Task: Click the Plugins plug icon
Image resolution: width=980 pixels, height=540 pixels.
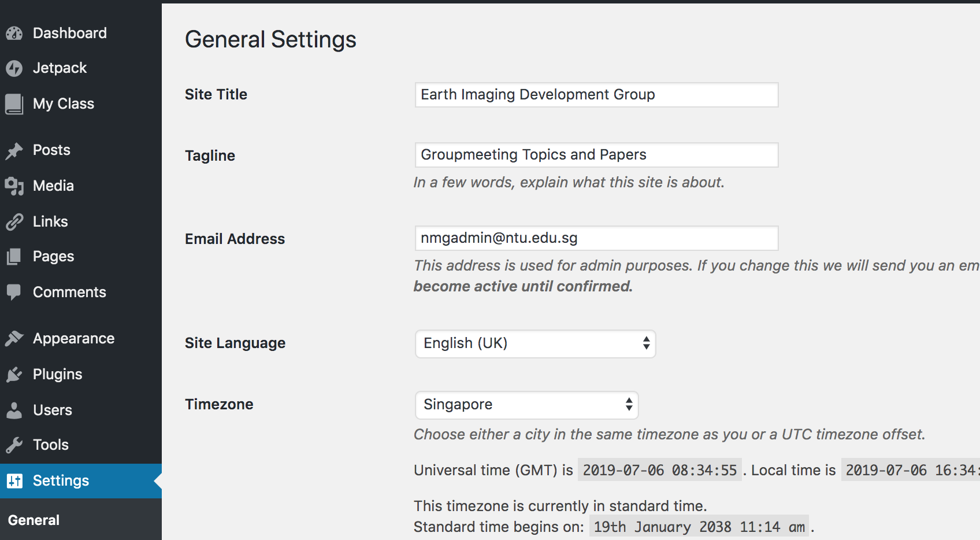Action: (14, 374)
